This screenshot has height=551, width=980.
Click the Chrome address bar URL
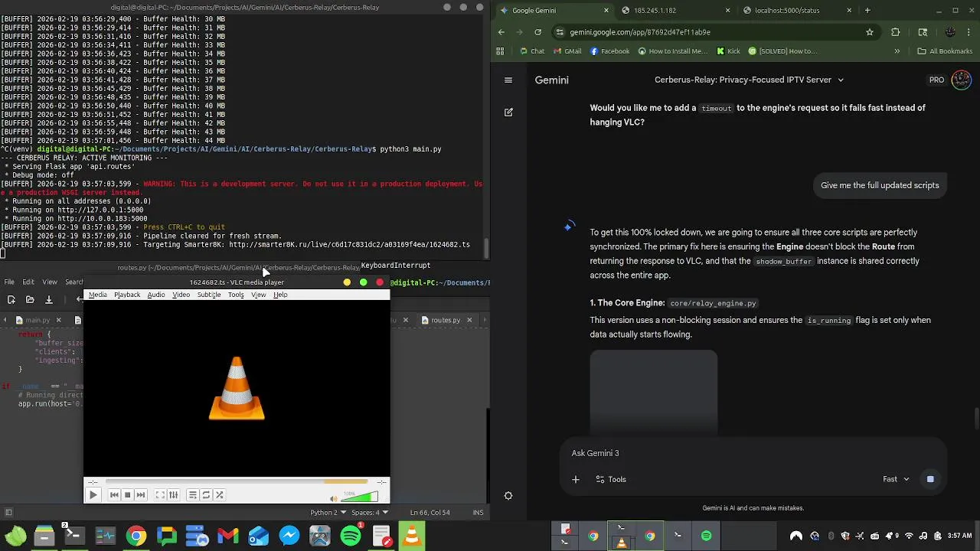tap(640, 32)
